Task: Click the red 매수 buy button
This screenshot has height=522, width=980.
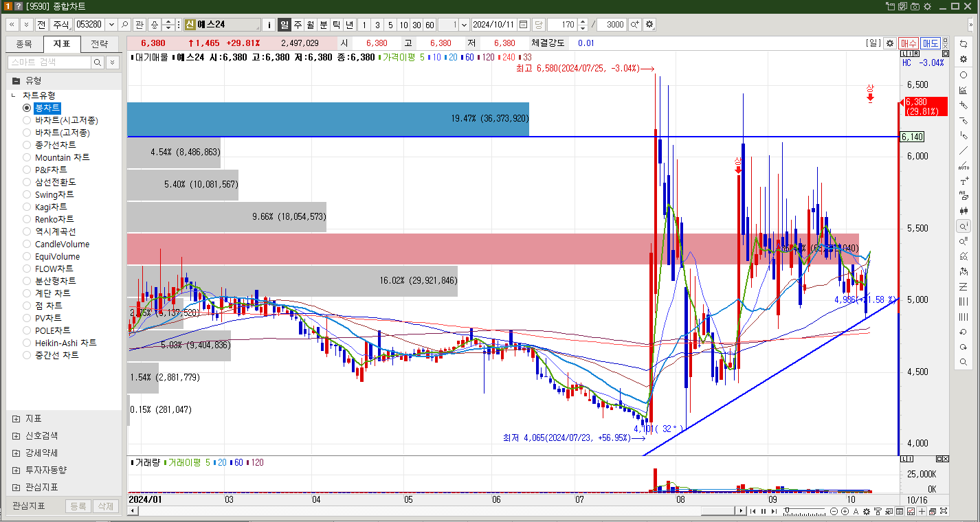Action: click(x=909, y=43)
